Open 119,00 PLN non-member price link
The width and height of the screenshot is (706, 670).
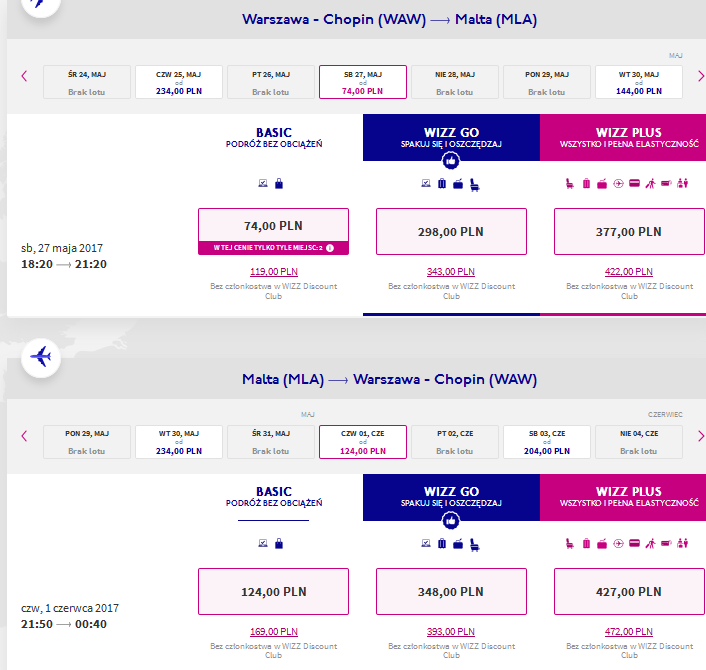pos(274,272)
